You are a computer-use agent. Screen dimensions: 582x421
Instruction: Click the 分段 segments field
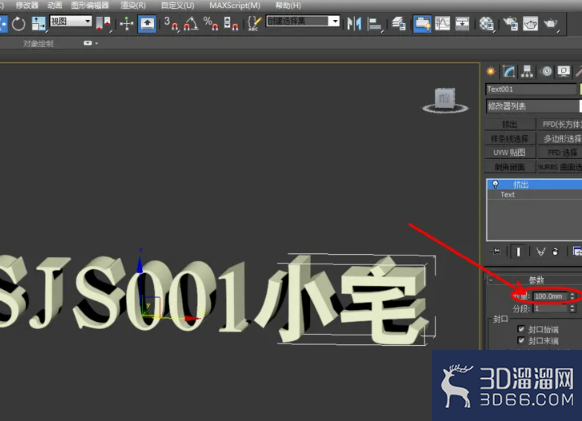(550, 309)
